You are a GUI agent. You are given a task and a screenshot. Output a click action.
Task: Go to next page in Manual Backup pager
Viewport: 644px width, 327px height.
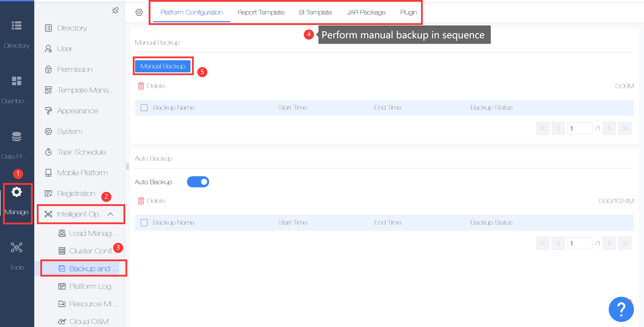click(609, 128)
